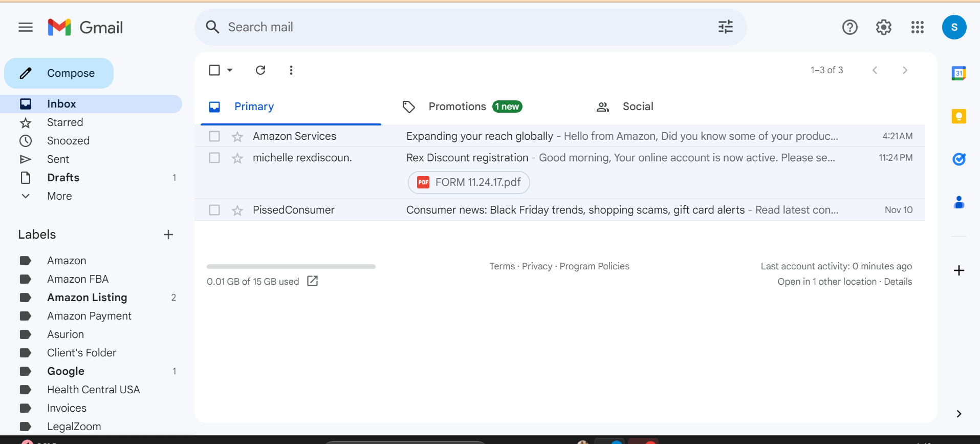Open the Sent folder
The height and width of the screenshot is (444, 980).
click(x=91, y=159)
